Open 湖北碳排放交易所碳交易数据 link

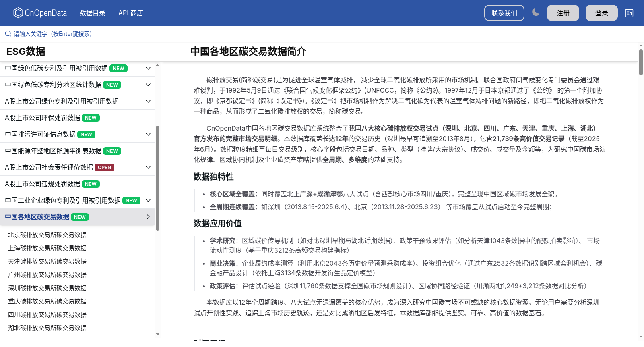click(x=47, y=328)
